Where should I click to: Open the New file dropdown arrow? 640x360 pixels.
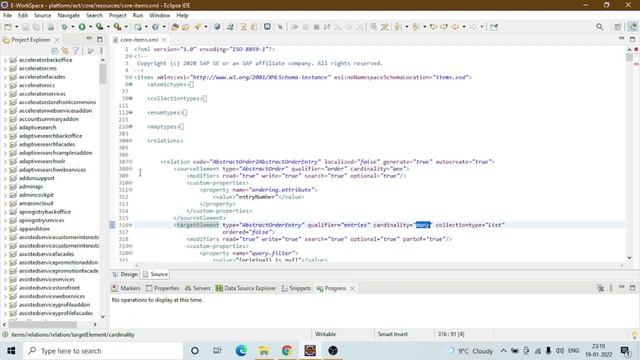(16, 27)
